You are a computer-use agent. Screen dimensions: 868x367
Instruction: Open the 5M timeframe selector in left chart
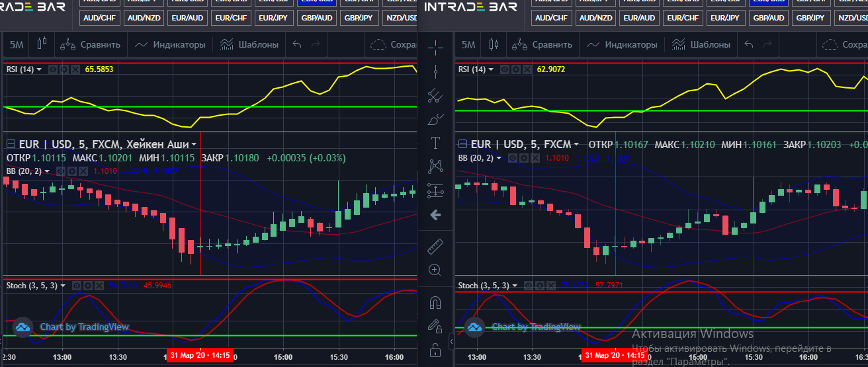pos(17,45)
